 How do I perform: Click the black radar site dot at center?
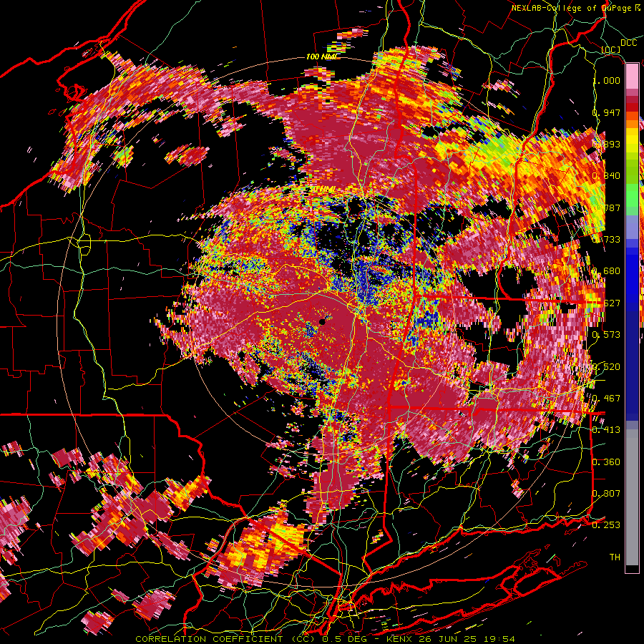click(x=322, y=321)
